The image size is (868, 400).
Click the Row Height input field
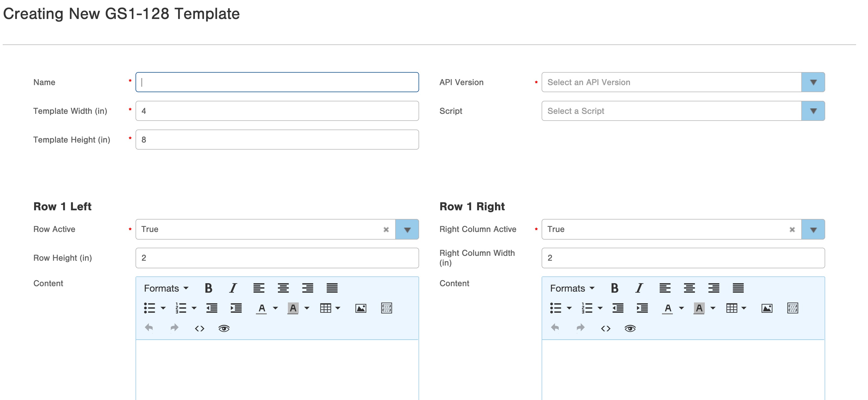277,258
